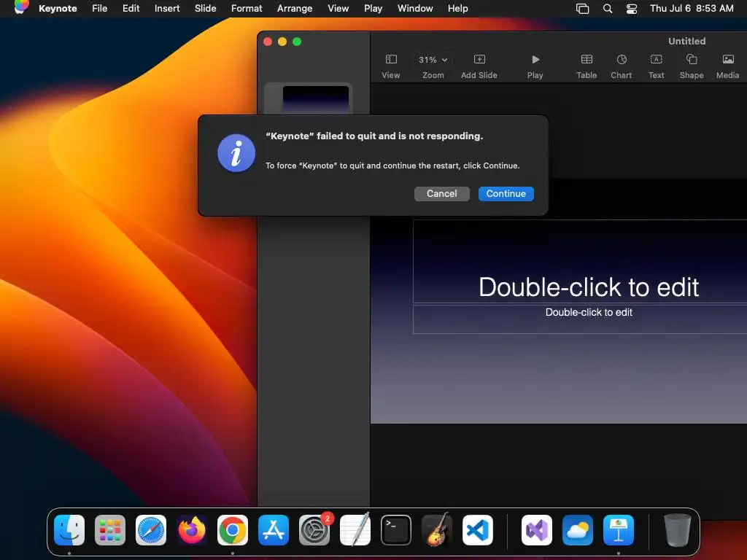
Task: Start the slideshow with Play icon
Action: point(535,60)
